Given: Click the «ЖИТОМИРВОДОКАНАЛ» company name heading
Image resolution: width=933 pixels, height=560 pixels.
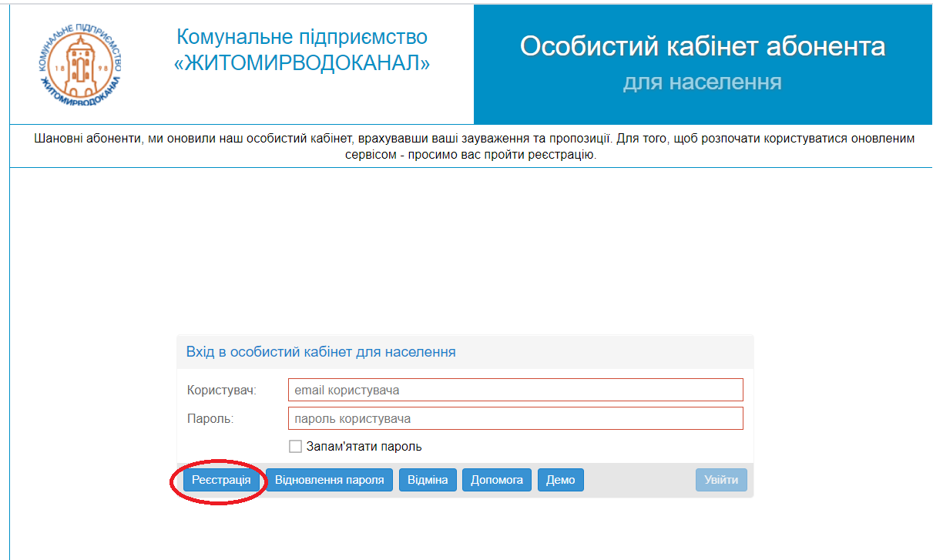Looking at the screenshot, I should click(x=302, y=64).
